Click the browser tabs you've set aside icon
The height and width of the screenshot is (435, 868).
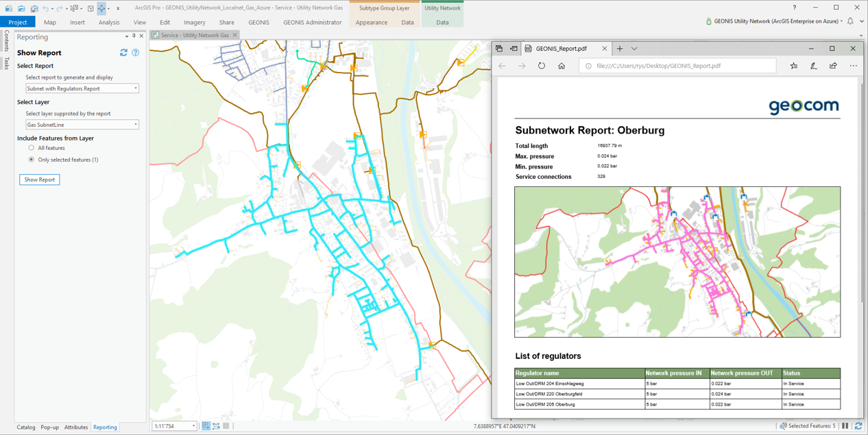pos(499,49)
